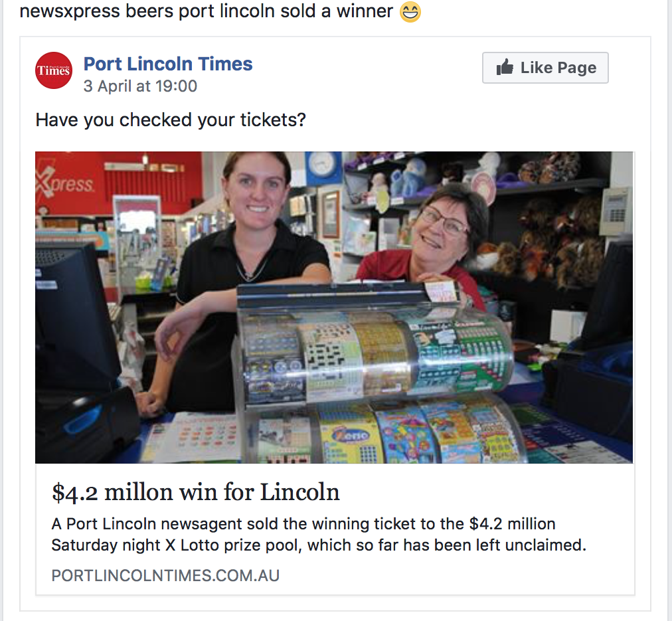
Task: Click the PORTLINCOLNTIMES.COM.AU source link
Action: point(165,575)
